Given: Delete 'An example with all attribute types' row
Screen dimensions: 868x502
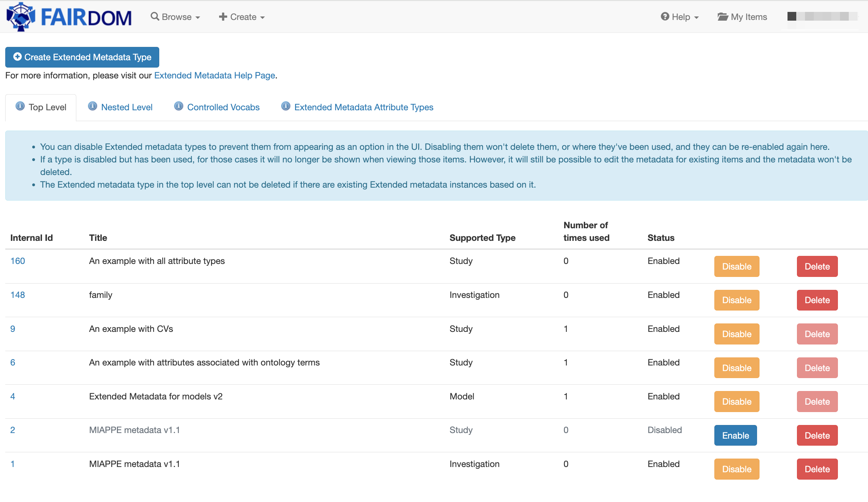Looking at the screenshot, I should [x=817, y=266].
